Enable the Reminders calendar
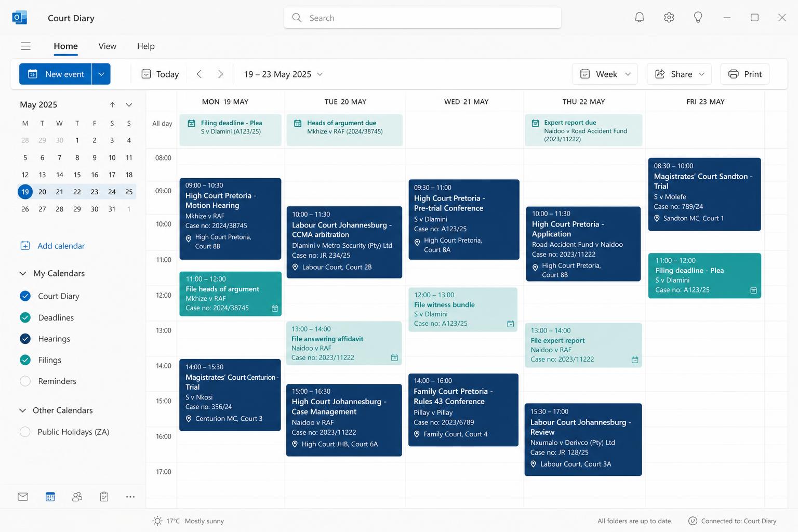This screenshot has height=532, width=798. tap(25, 381)
